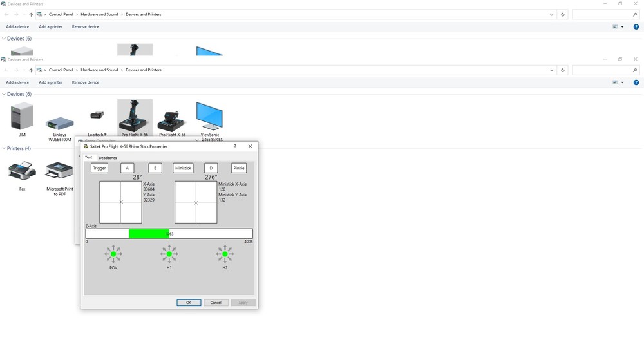Viewport: 644px width, 362px height.
Task: Click the green Z-Axis bar
Action: point(149,234)
